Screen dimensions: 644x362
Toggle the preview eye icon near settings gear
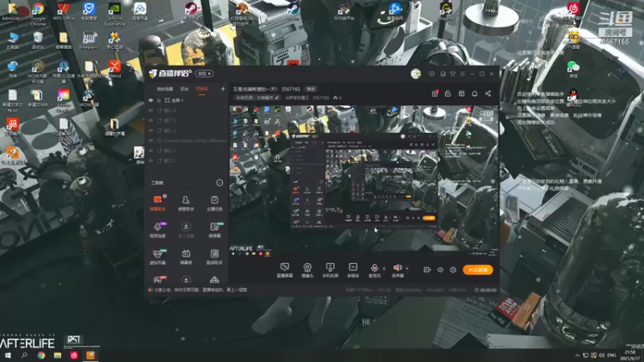tap(440, 269)
